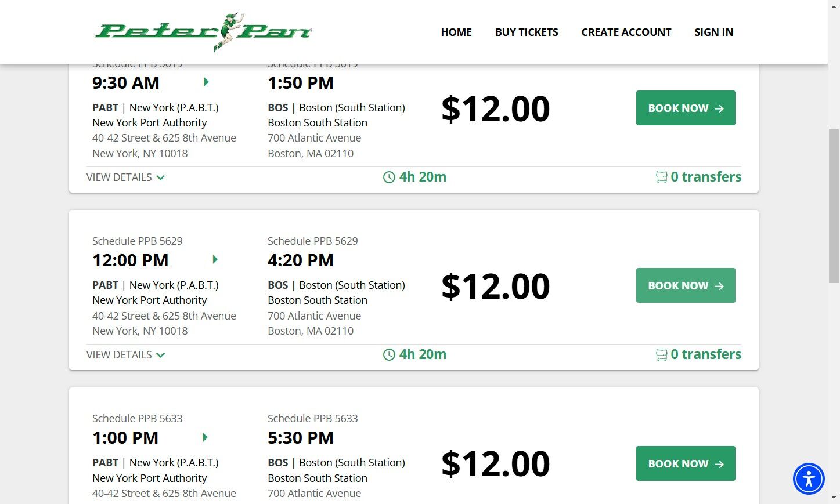Click the Peter Pan logo

203,32
